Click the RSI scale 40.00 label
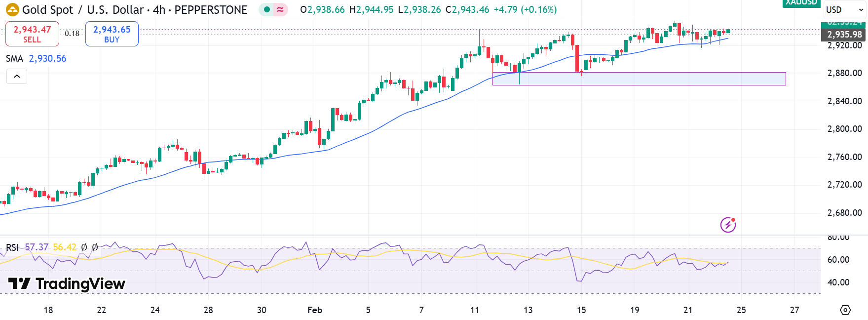This screenshot has height=320, width=868. (x=838, y=282)
